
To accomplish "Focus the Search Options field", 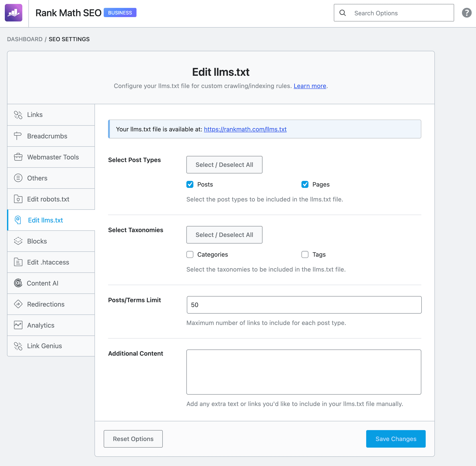I will [394, 13].
